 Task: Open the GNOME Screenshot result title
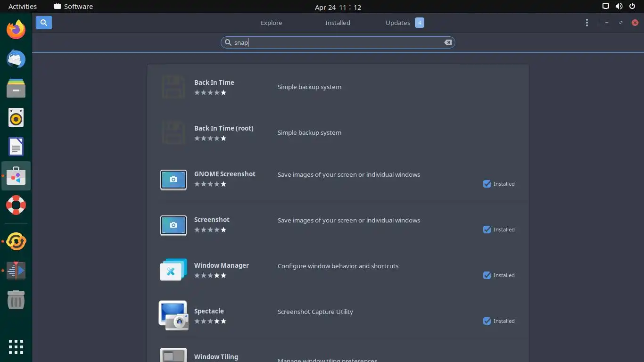[225, 174]
